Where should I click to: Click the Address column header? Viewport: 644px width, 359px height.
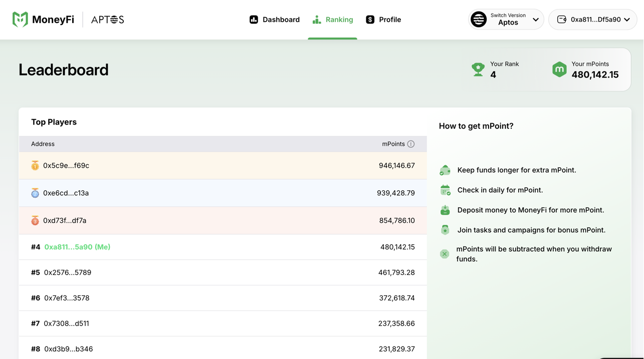43,144
